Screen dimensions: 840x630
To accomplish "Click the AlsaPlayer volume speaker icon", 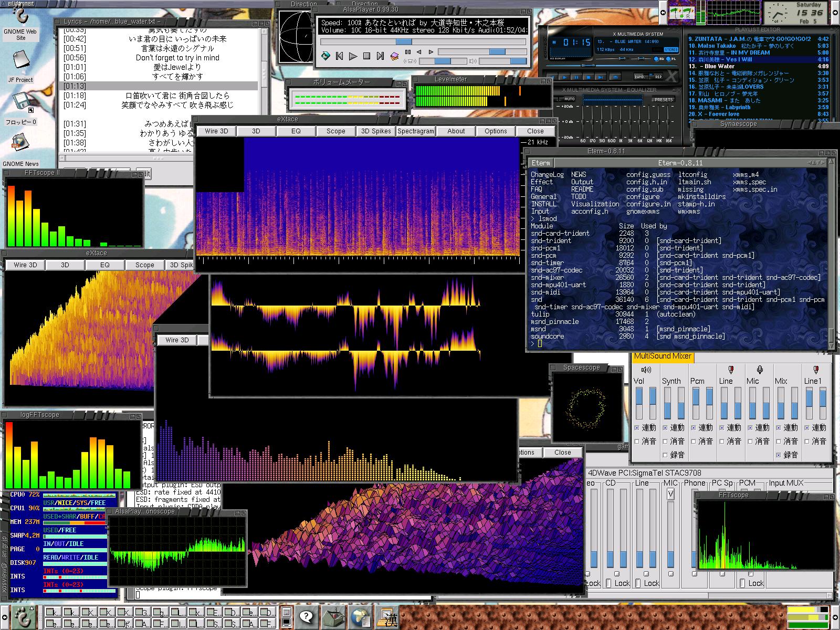I will [x=472, y=61].
